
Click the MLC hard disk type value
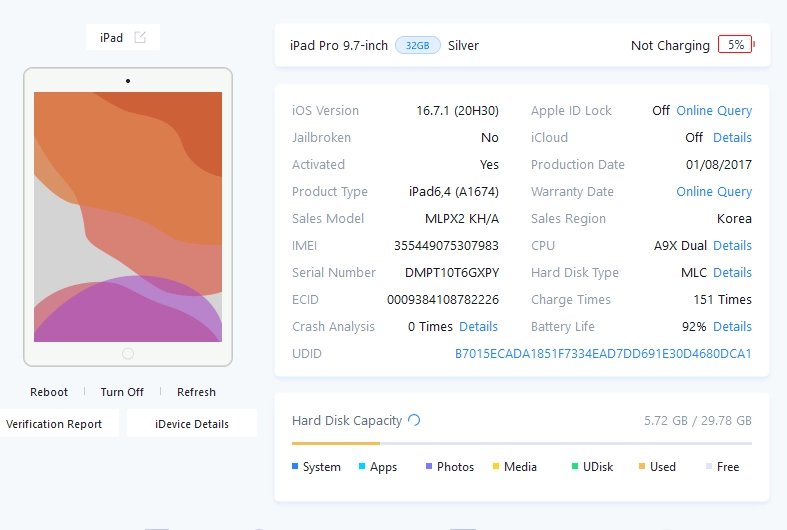694,273
